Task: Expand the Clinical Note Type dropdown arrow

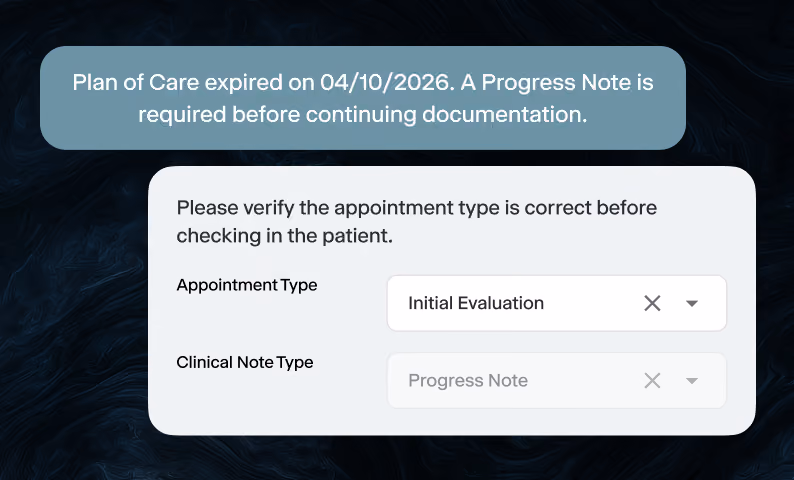Action: coord(692,380)
